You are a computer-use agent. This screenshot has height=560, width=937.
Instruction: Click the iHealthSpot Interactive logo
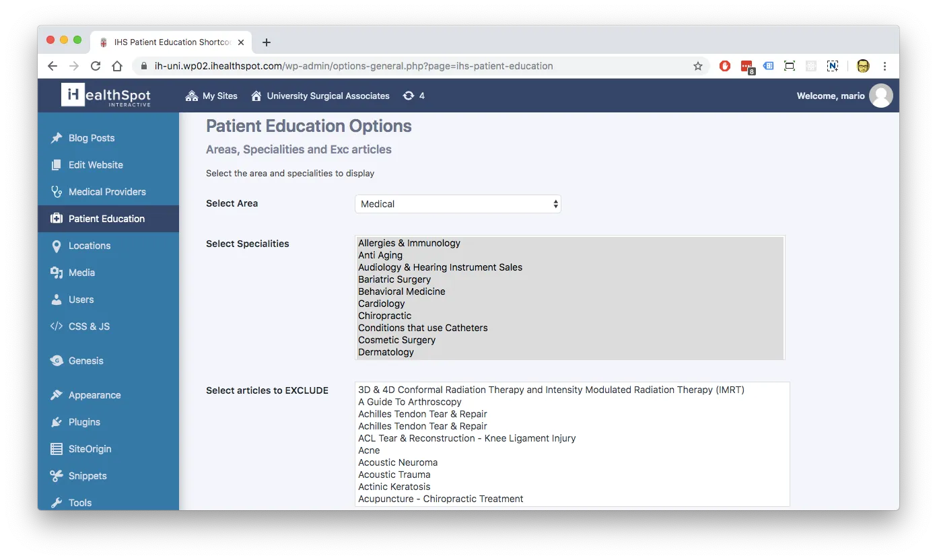tap(106, 96)
